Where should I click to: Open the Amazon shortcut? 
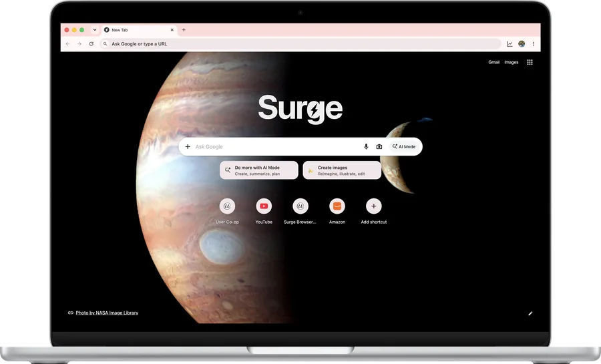click(337, 211)
